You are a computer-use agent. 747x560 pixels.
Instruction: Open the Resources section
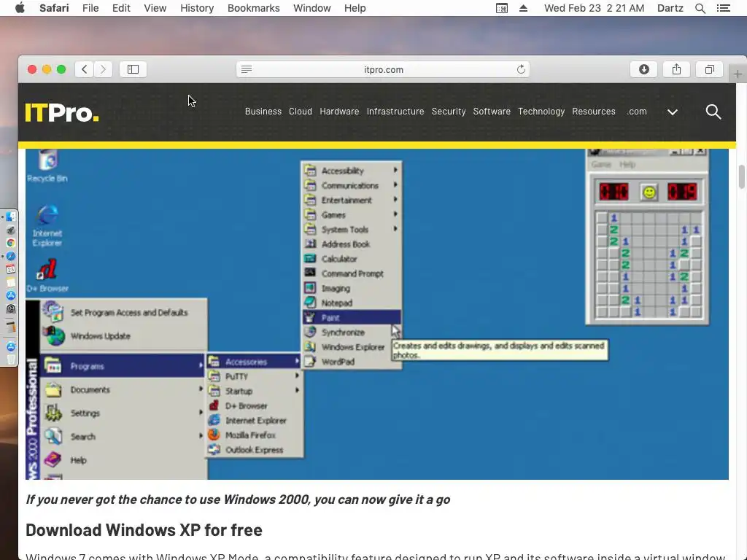(x=594, y=112)
